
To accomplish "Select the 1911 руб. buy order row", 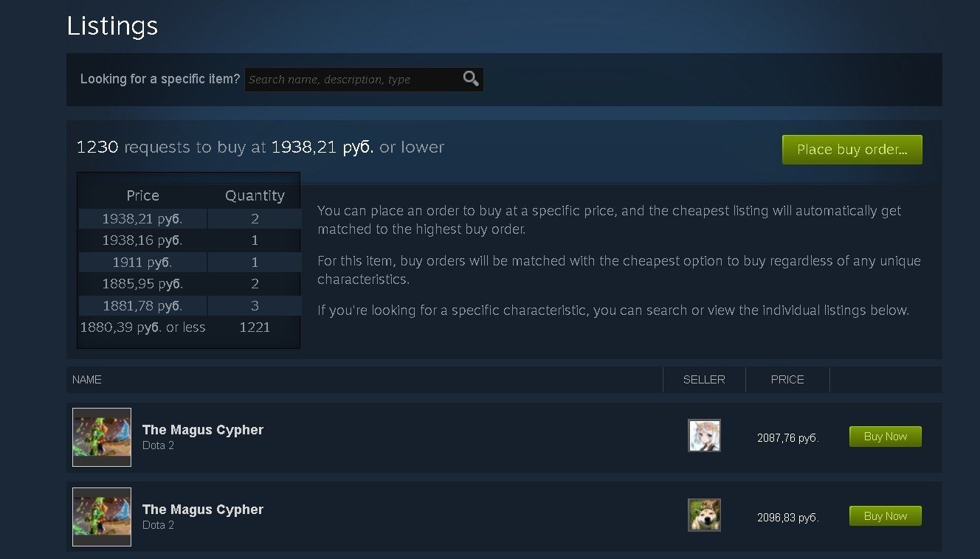I will coord(190,263).
